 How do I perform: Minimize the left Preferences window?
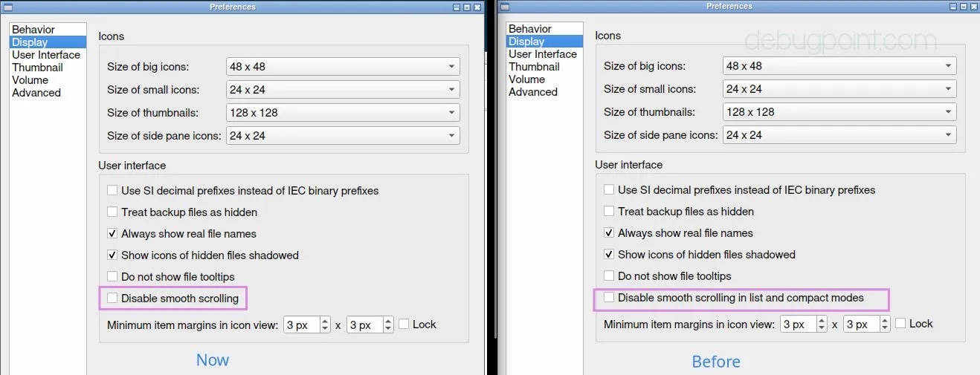click(457, 7)
